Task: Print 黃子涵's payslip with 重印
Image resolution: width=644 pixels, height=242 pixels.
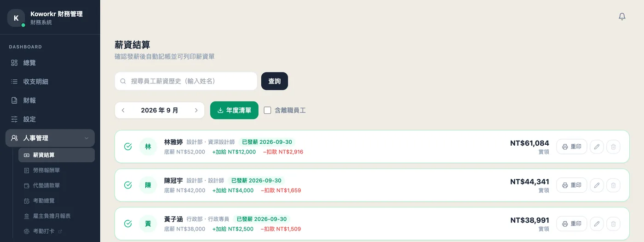Action: coord(572,224)
